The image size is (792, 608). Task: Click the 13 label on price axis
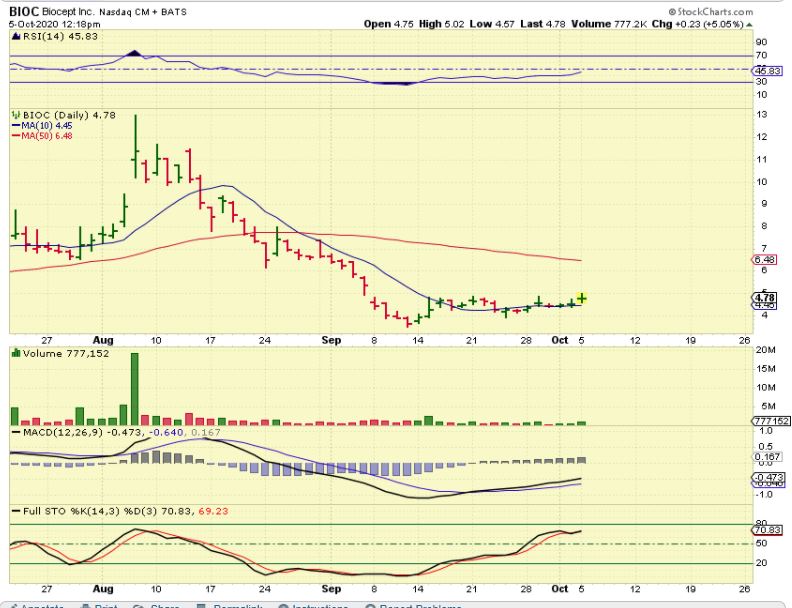[x=762, y=115]
